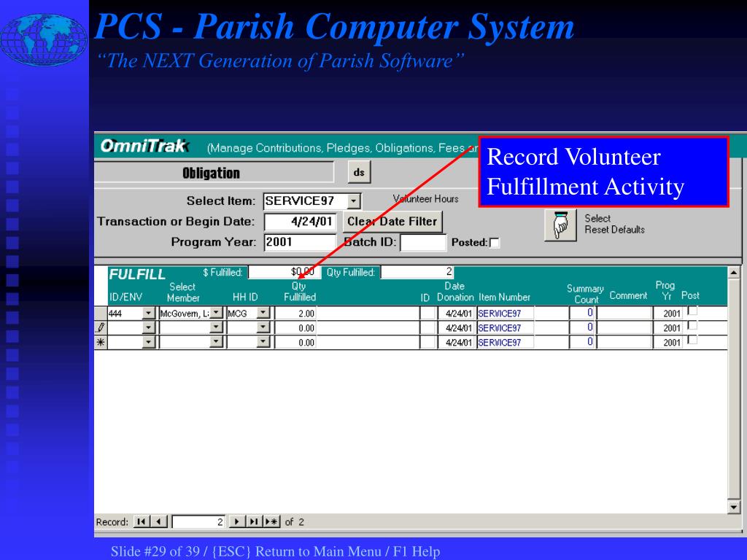
Task: Click the ds button next to Obligation
Action: [x=359, y=172]
